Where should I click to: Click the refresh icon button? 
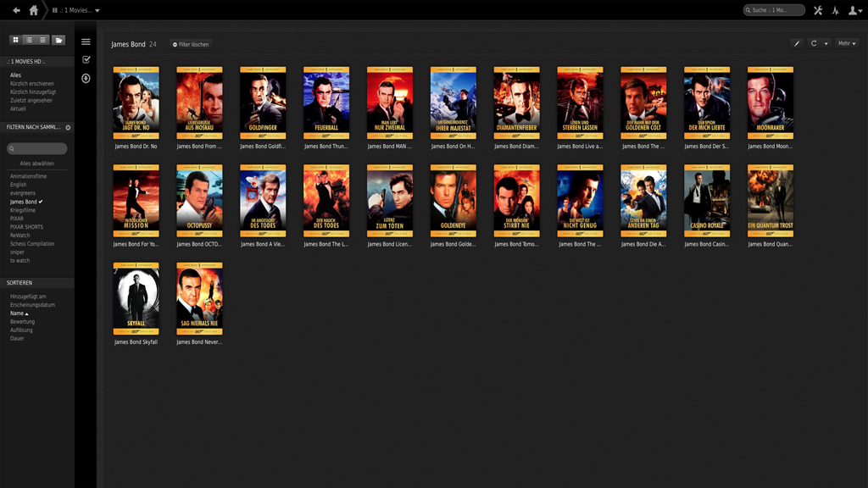coord(814,44)
